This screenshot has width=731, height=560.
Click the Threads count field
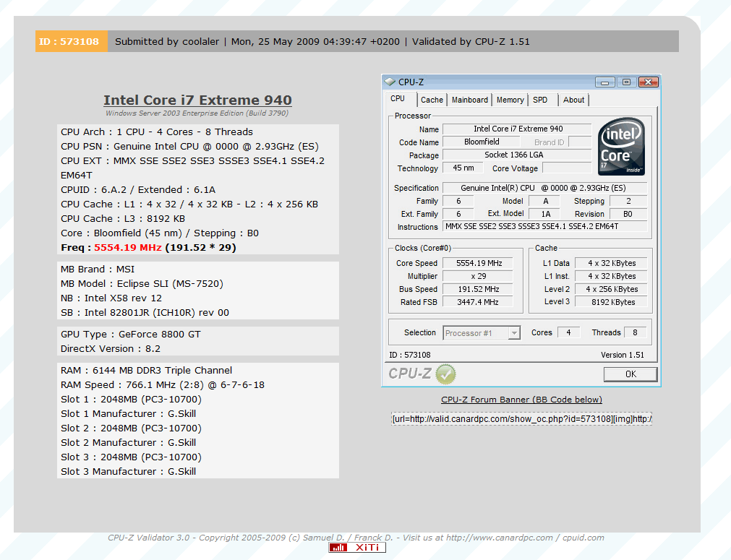[x=636, y=332]
